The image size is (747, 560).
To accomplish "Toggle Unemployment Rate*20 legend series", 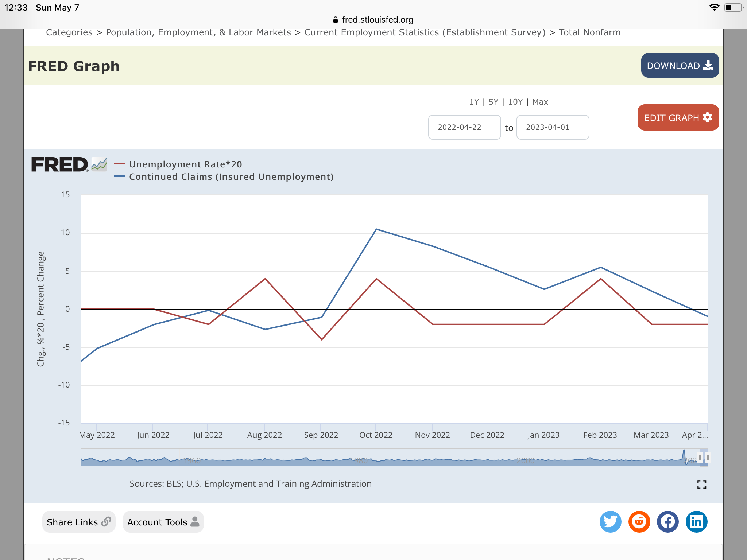I will [185, 164].
